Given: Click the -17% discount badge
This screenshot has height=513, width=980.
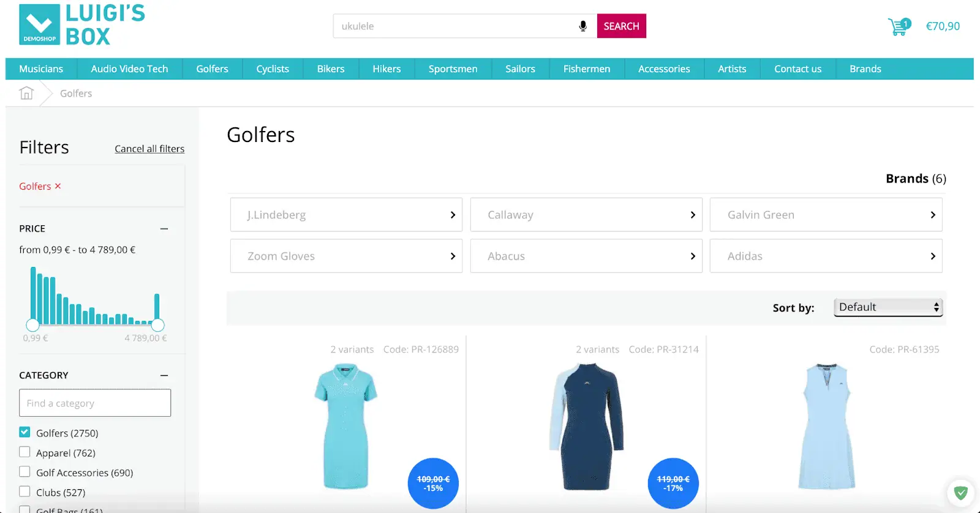Looking at the screenshot, I should tap(673, 484).
